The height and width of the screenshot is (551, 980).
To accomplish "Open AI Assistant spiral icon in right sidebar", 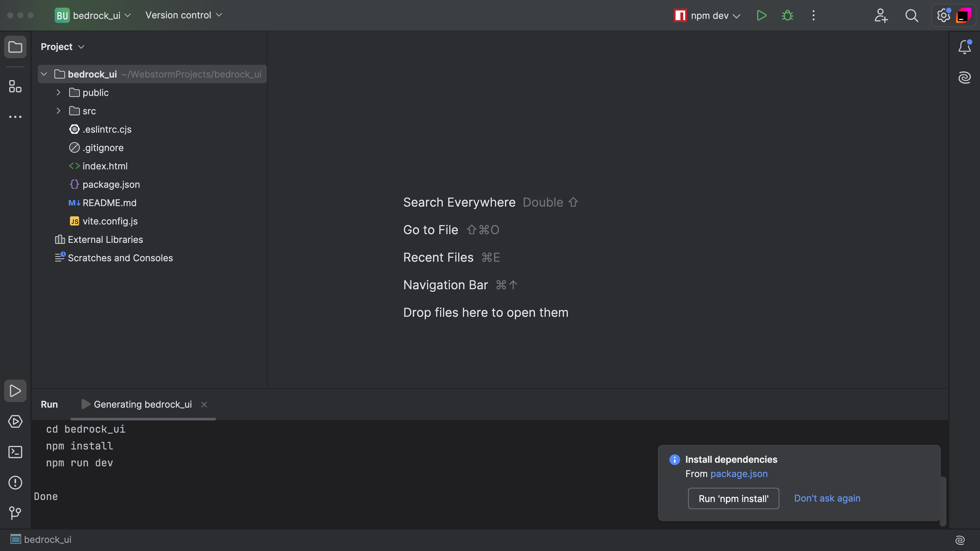I will 964,78.
